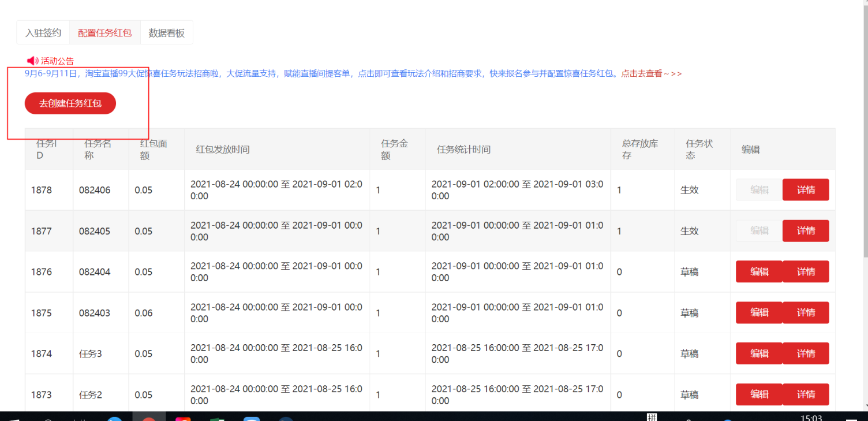The image size is (868, 421).
Task: Click 详情 for task 1878
Action: point(806,189)
